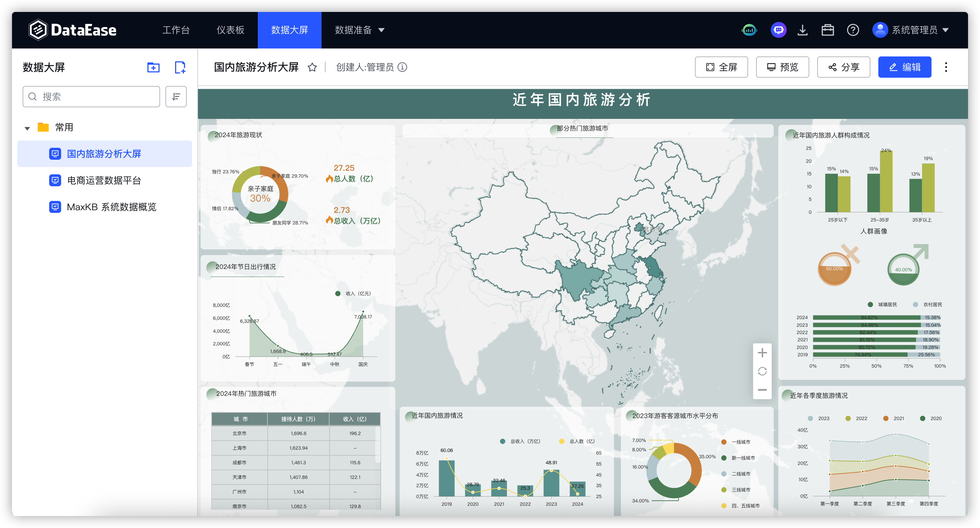Open the download center icon
The image size is (980, 528).
(x=802, y=30)
